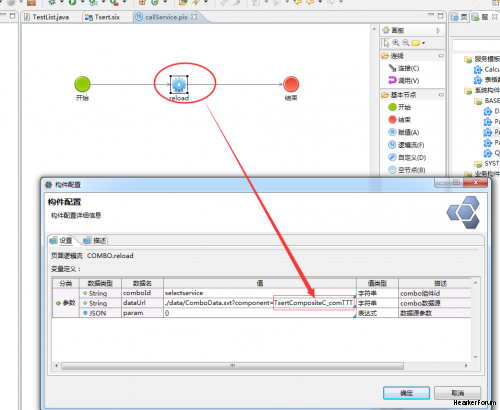The width and height of the screenshot is (500, 410).
Task: Choose the call (V) line tool
Action: click(404, 81)
